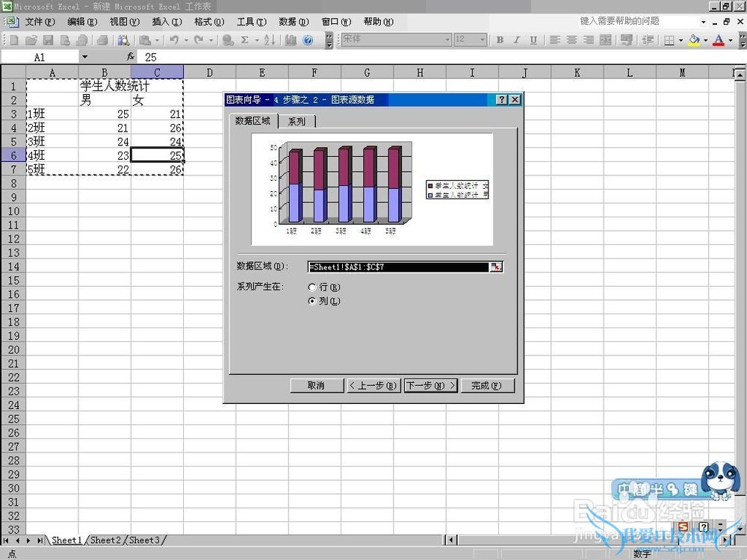The height and width of the screenshot is (560, 747).
Task: Click the Undo arrow icon
Action: [174, 40]
